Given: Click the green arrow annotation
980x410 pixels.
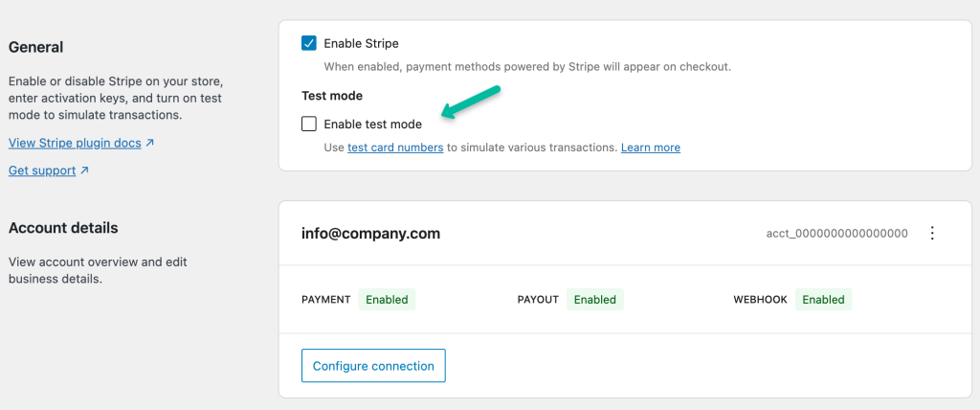Looking at the screenshot, I should click(x=471, y=102).
